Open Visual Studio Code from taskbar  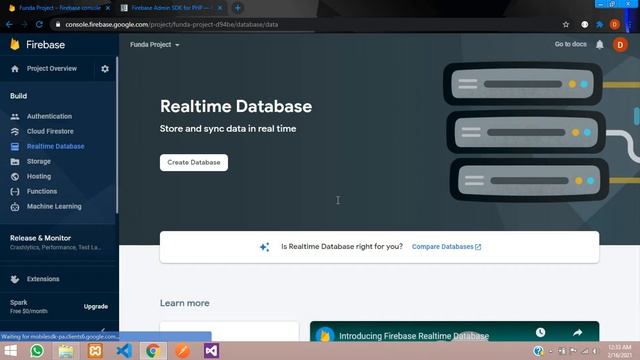(124, 351)
